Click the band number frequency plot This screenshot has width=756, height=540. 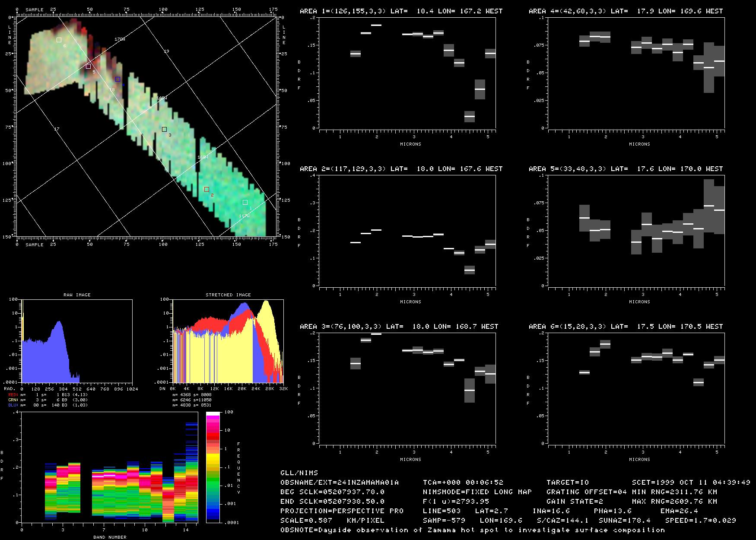coord(110,467)
